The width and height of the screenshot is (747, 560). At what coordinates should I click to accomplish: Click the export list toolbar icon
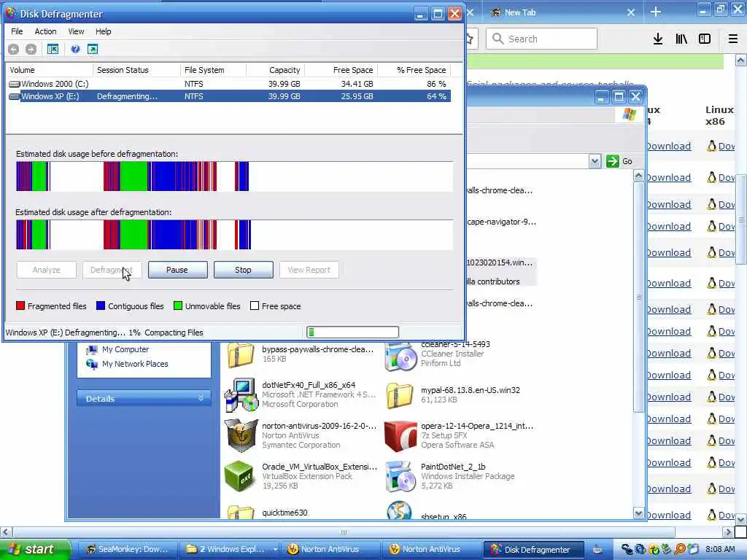[93, 49]
